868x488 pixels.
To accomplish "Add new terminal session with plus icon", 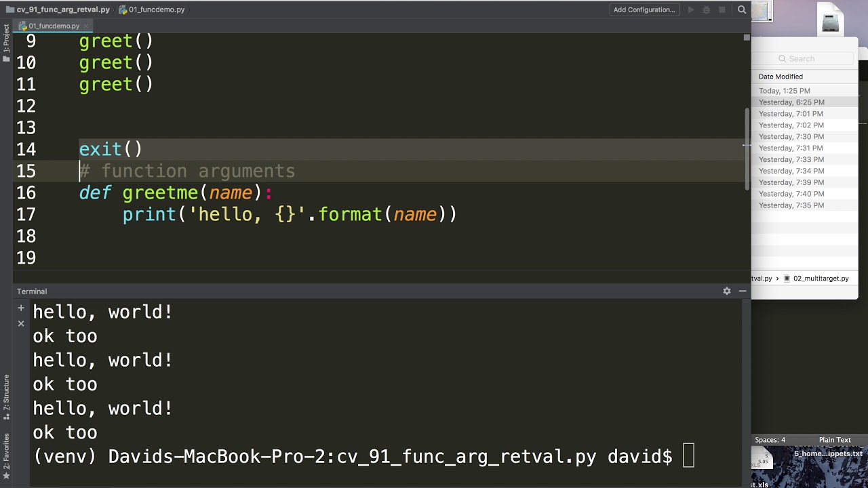I will [x=21, y=308].
